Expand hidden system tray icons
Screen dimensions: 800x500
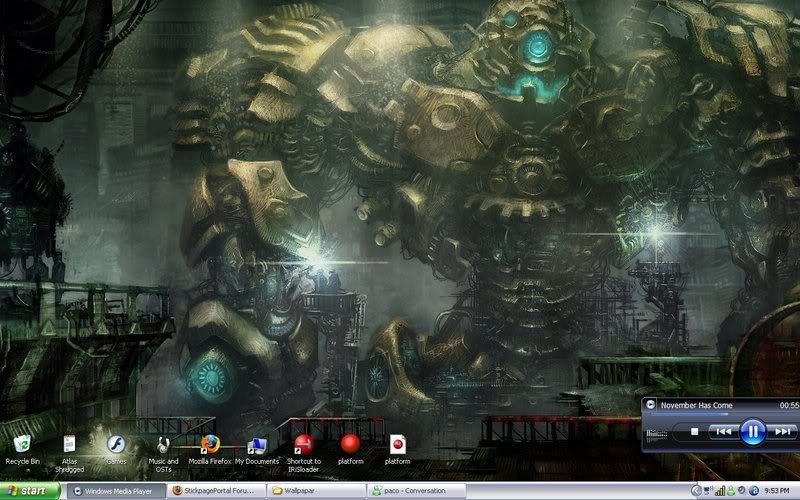coord(696,491)
